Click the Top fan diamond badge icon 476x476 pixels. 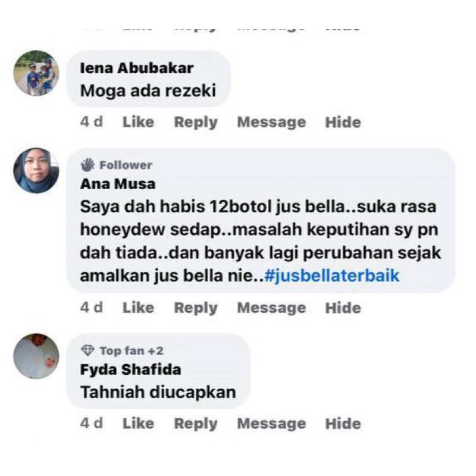coord(87,350)
